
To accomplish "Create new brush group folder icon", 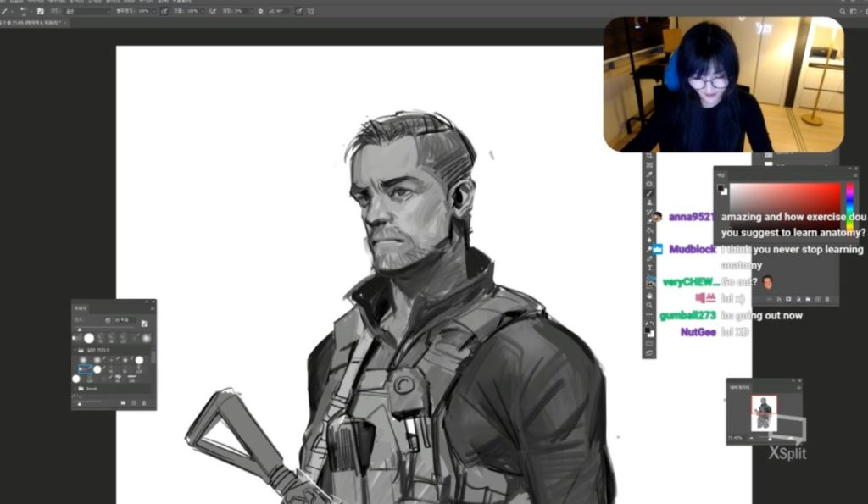I will click(x=123, y=403).
